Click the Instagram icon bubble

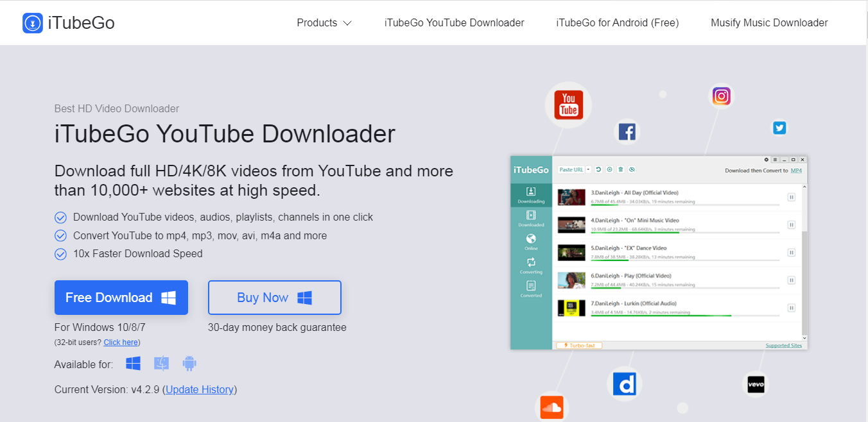[x=722, y=96]
